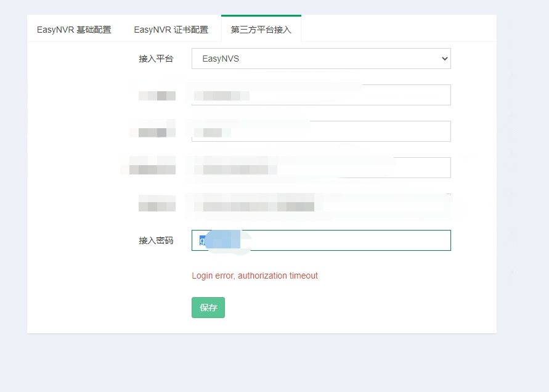Click the blurred input field directly above 接入密码

321,204
